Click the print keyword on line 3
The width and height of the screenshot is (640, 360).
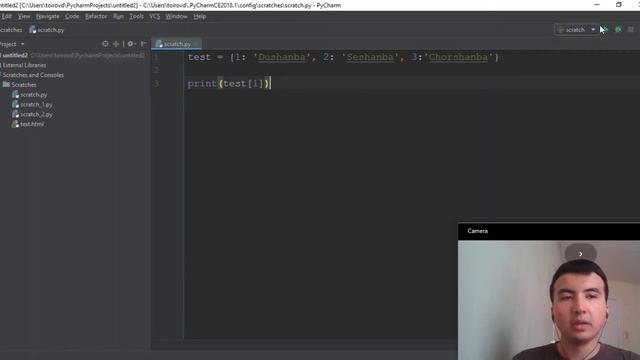pos(202,84)
